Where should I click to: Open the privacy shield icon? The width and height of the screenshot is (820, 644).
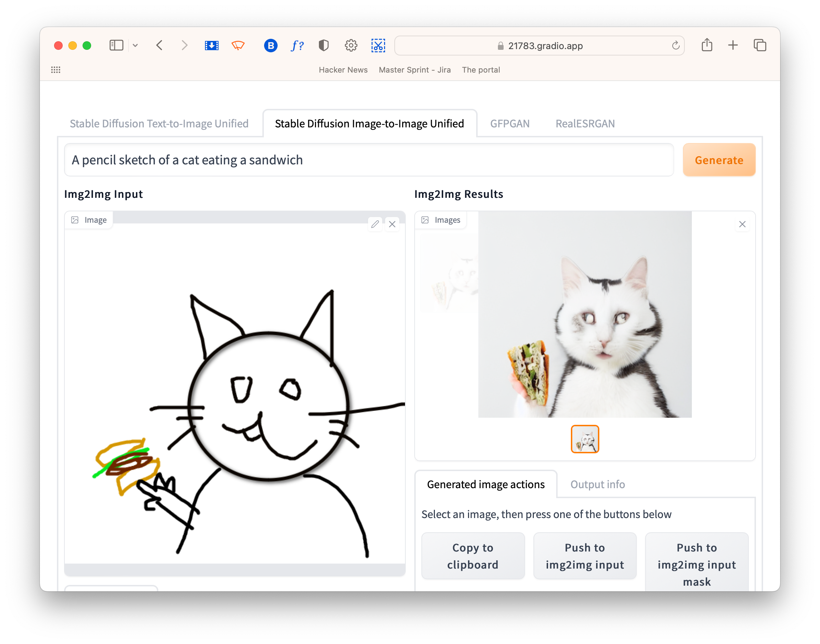click(x=324, y=46)
